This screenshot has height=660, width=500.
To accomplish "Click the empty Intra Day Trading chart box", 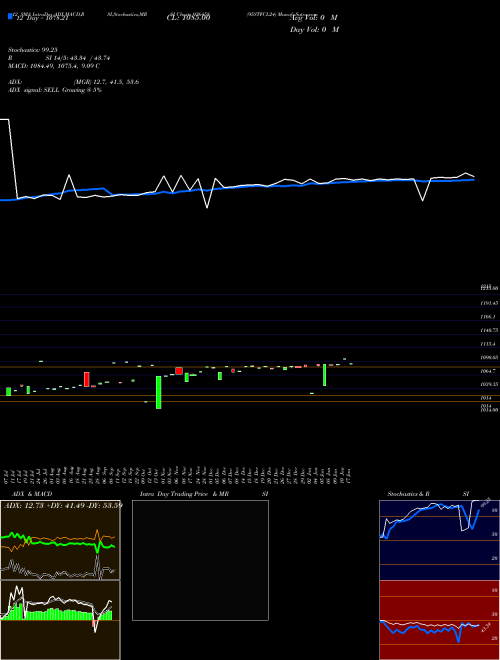I will (200, 560).
